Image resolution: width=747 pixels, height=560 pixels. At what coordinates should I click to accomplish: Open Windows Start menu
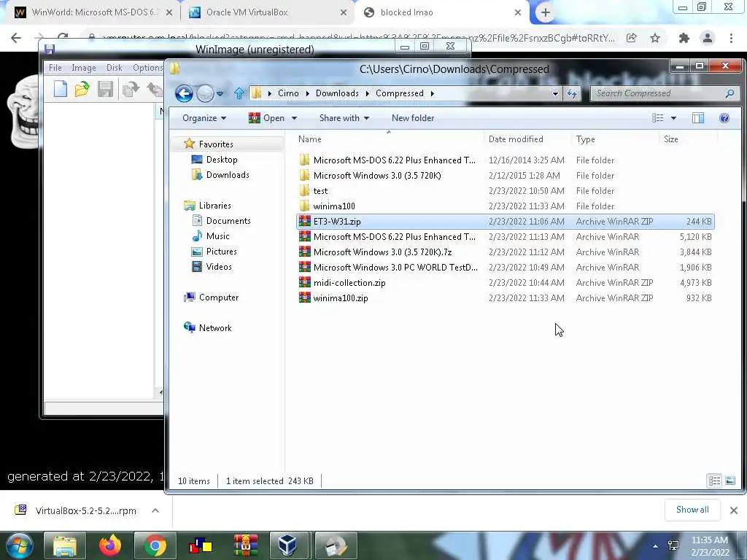coord(19,545)
